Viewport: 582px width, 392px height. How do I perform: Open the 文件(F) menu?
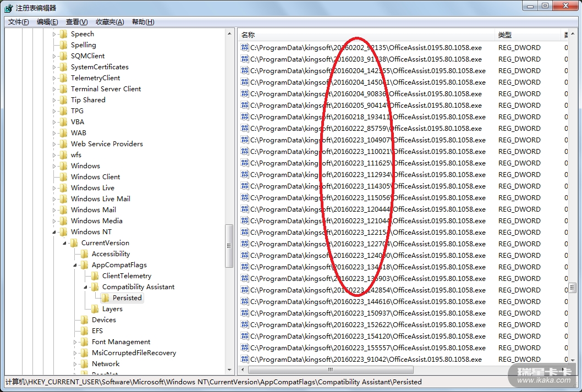19,22
